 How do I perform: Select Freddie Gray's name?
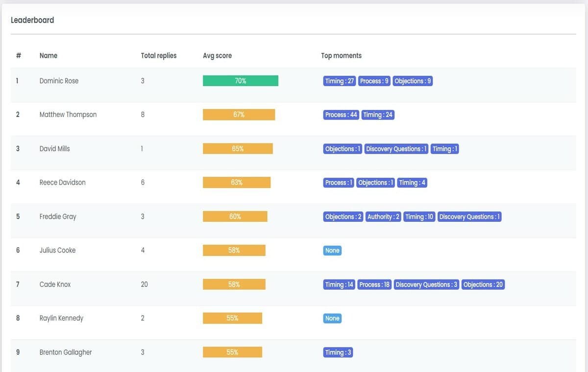click(58, 216)
